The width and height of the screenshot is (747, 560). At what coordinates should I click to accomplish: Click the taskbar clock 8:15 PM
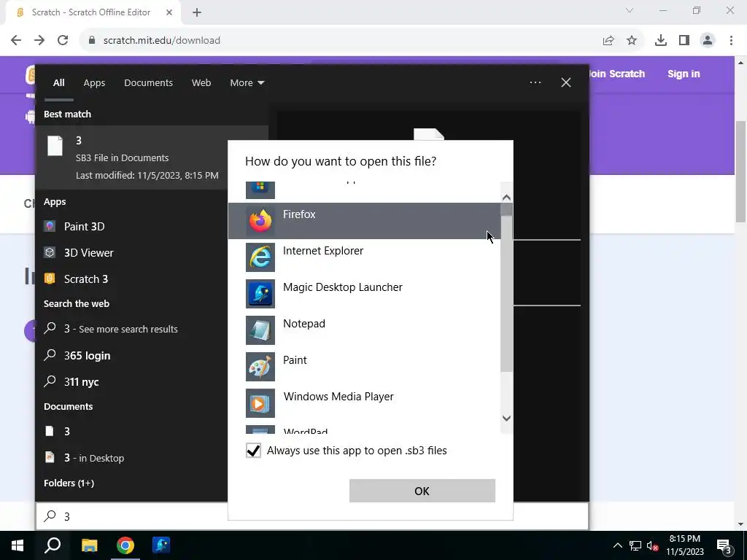(684, 539)
